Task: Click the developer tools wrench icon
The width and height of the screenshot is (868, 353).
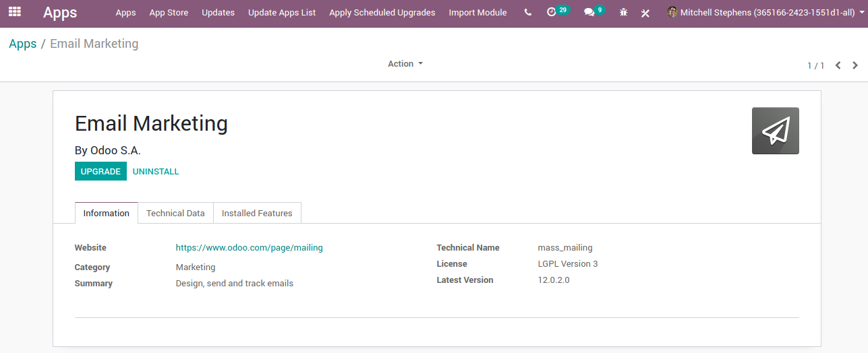Action: tap(645, 13)
